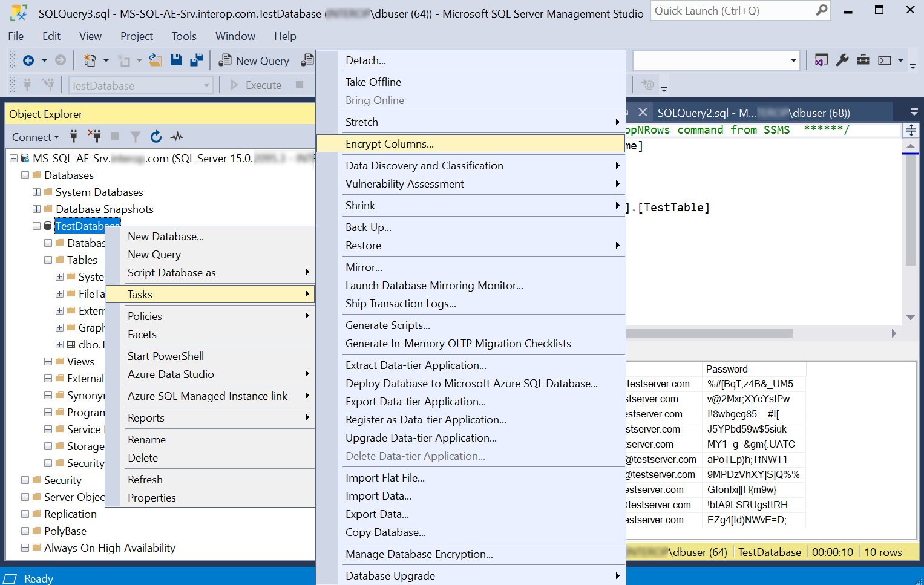The width and height of the screenshot is (924, 585).
Task: Open the Stretch submenu
Action: (x=471, y=122)
